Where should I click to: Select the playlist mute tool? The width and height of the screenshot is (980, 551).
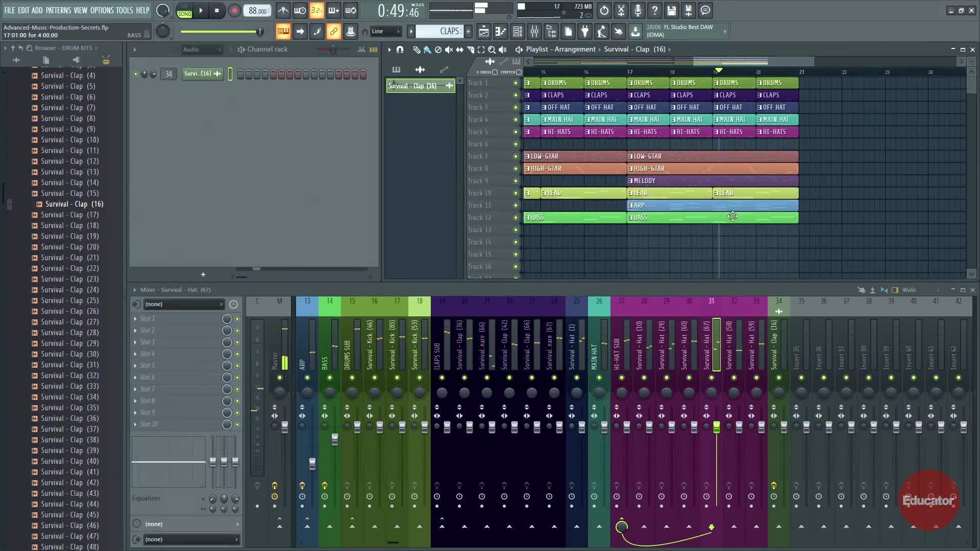449,49
